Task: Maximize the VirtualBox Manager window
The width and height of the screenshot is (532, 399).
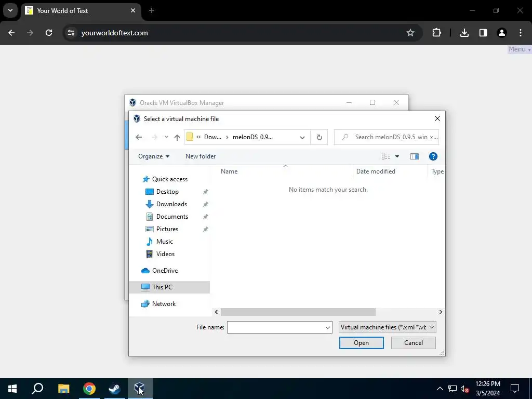Action: (x=373, y=102)
